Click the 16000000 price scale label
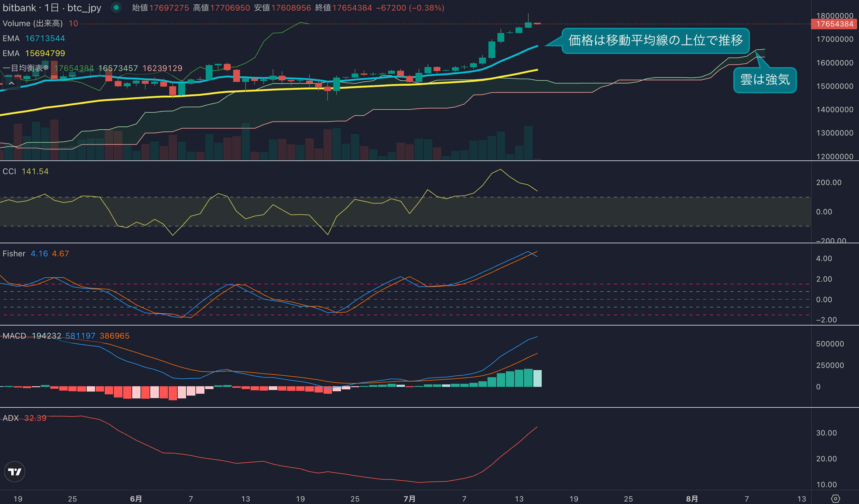859x504 pixels. [834, 63]
